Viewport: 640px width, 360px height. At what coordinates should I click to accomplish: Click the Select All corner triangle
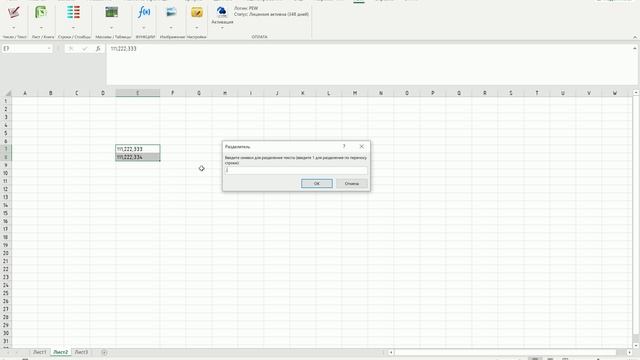(8, 93)
